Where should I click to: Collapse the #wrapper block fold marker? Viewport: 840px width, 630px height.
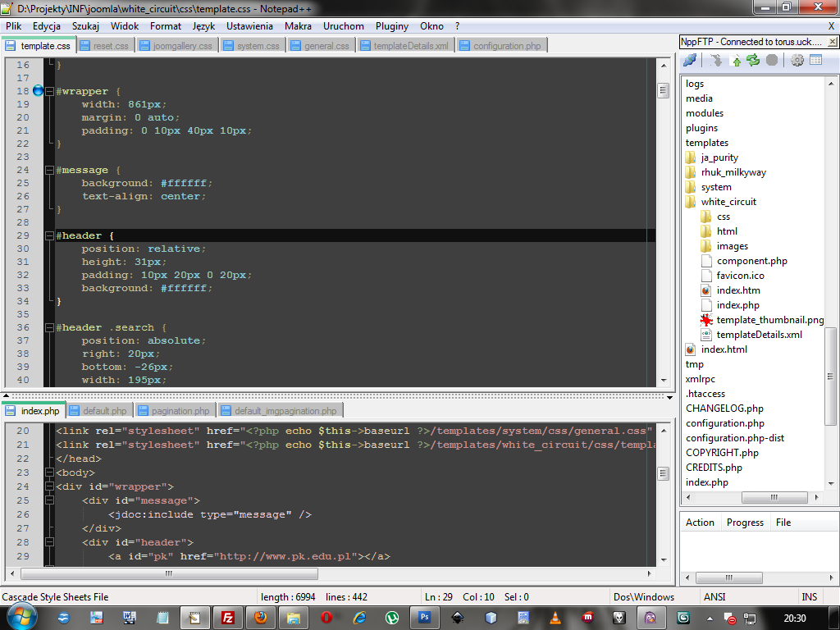pos(49,91)
